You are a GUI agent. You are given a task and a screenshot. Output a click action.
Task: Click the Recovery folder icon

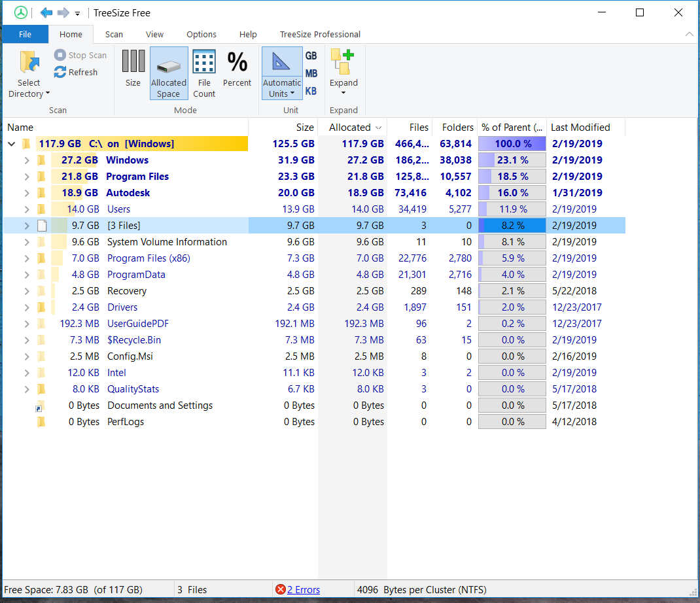(41, 291)
